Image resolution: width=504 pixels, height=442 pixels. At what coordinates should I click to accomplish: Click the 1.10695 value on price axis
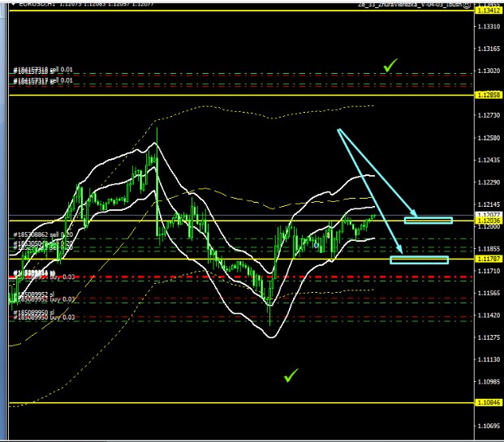coord(489,427)
